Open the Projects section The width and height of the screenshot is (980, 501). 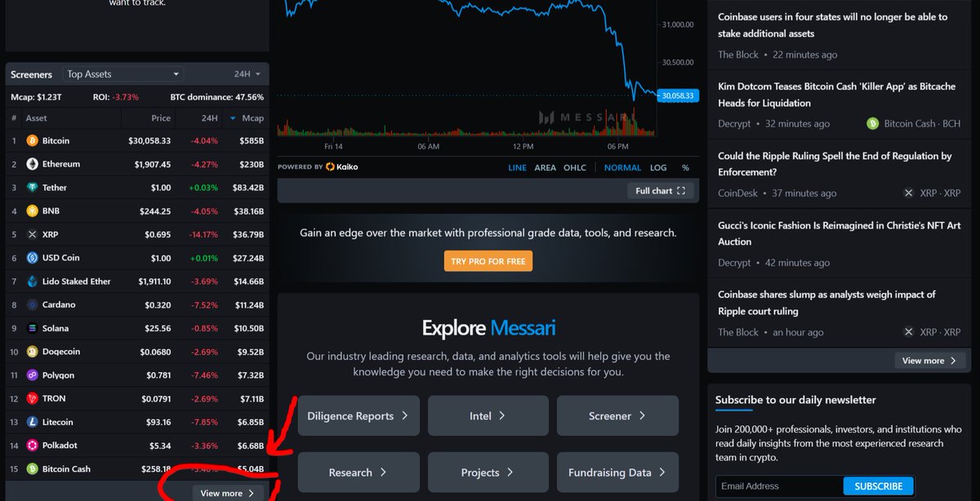click(488, 472)
